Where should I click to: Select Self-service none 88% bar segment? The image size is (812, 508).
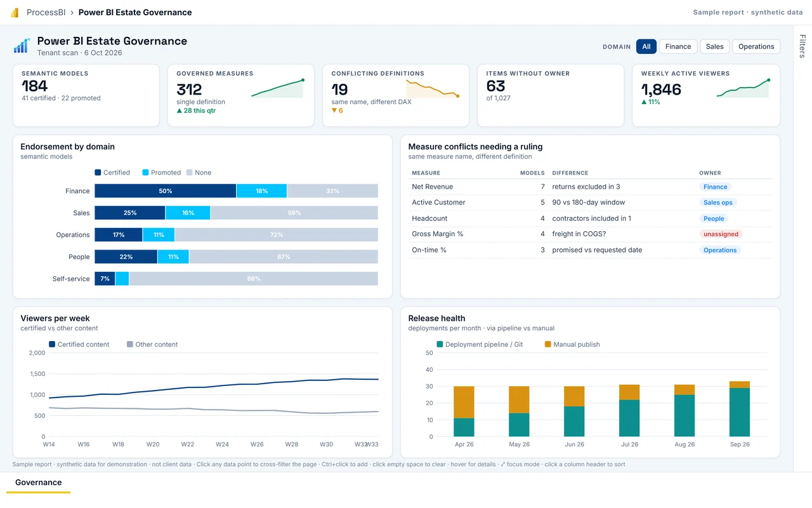[x=254, y=279]
